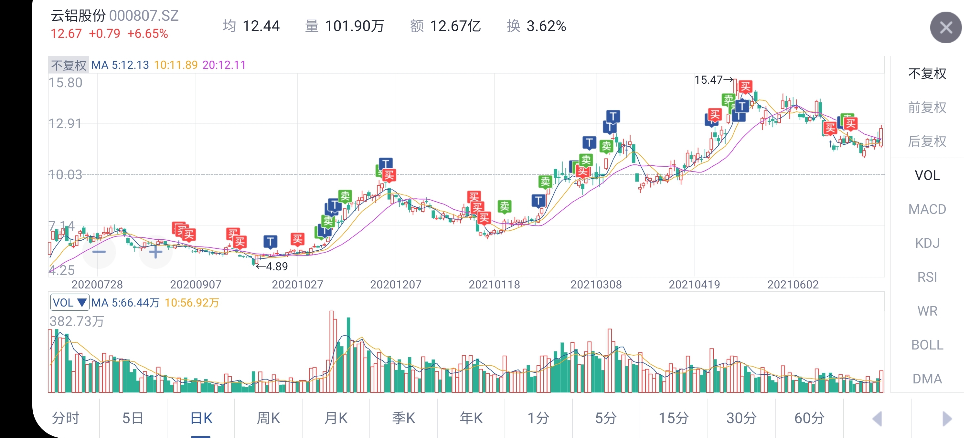Screen dimensions: 980x438
Task: Show the KDJ indicator
Action: point(927,243)
